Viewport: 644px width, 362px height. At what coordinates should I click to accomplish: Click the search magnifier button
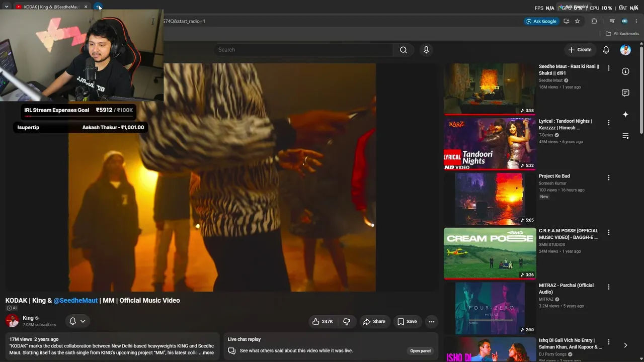click(x=403, y=50)
